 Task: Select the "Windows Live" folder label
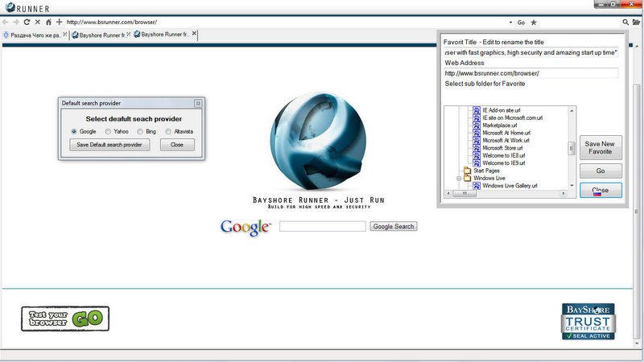click(489, 178)
